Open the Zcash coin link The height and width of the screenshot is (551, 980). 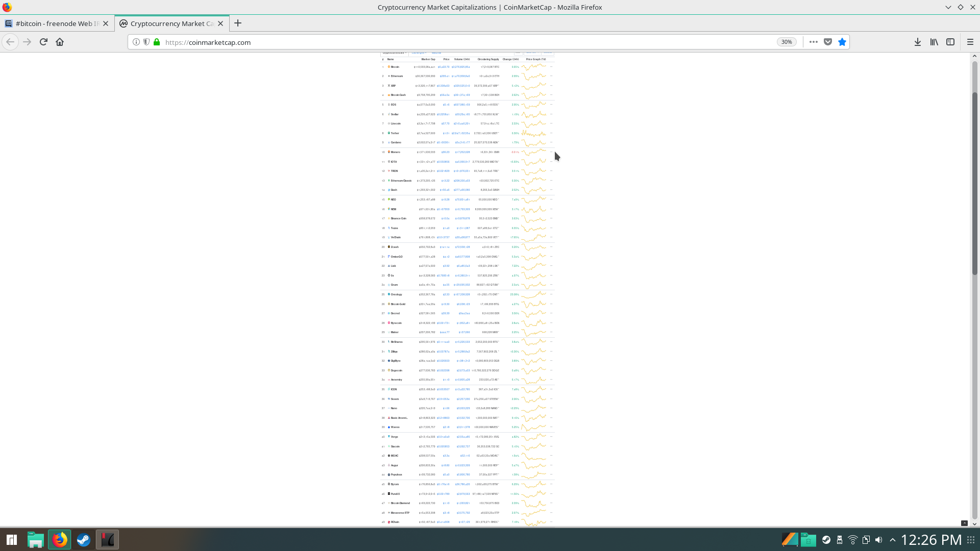click(395, 247)
